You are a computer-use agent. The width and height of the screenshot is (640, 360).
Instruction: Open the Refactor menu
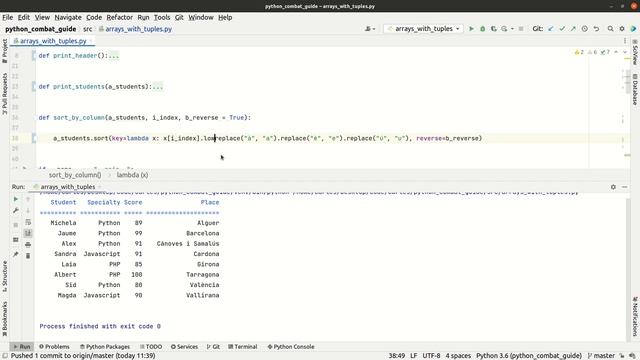(x=119, y=18)
